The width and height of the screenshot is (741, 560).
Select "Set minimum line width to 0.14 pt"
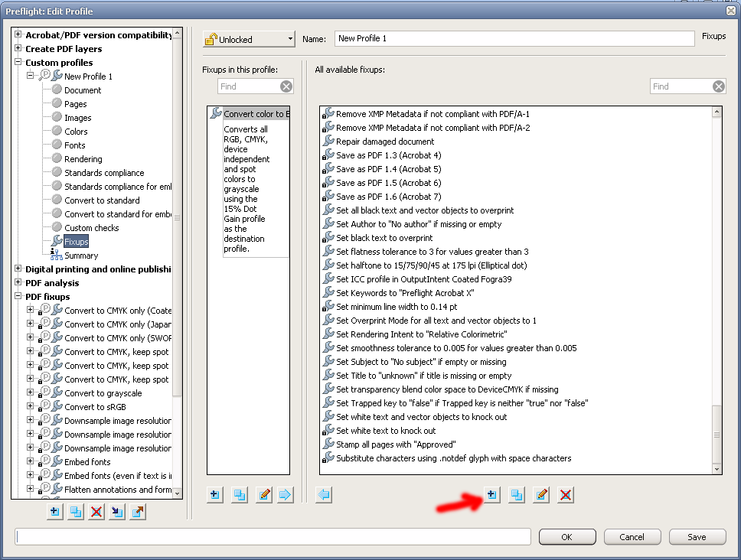(397, 307)
